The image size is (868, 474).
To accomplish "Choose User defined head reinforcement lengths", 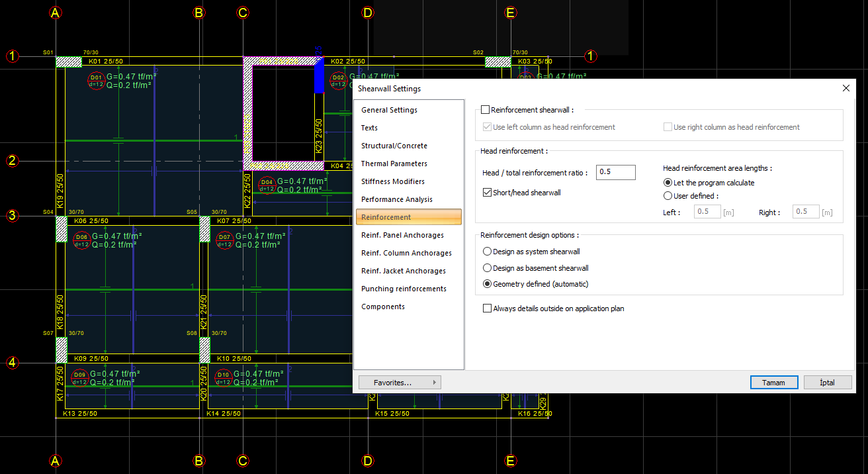I will point(668,196).
